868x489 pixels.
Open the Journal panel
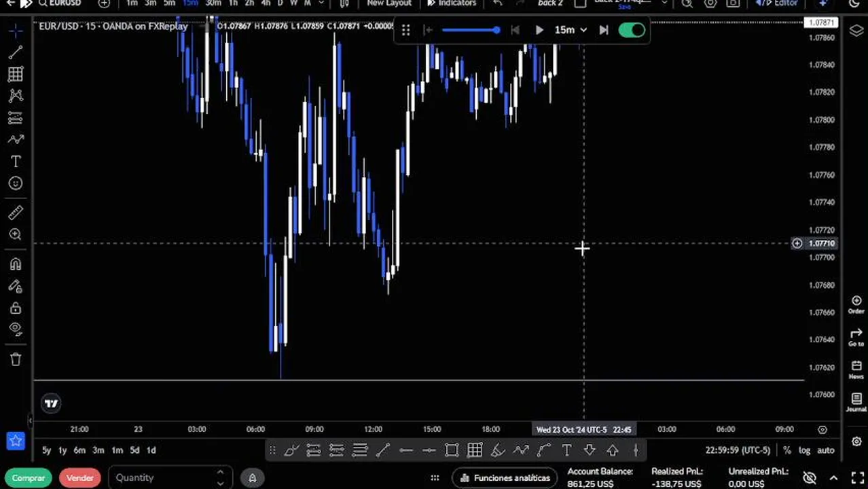click(856, 402)
